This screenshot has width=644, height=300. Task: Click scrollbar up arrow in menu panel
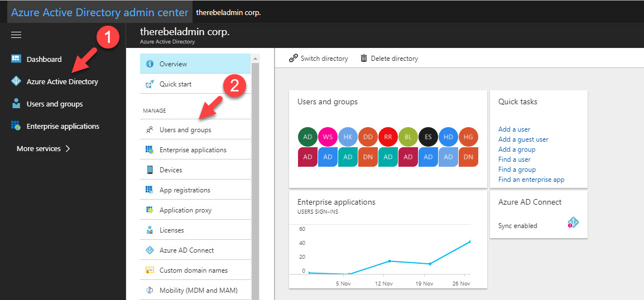point(254,59)
